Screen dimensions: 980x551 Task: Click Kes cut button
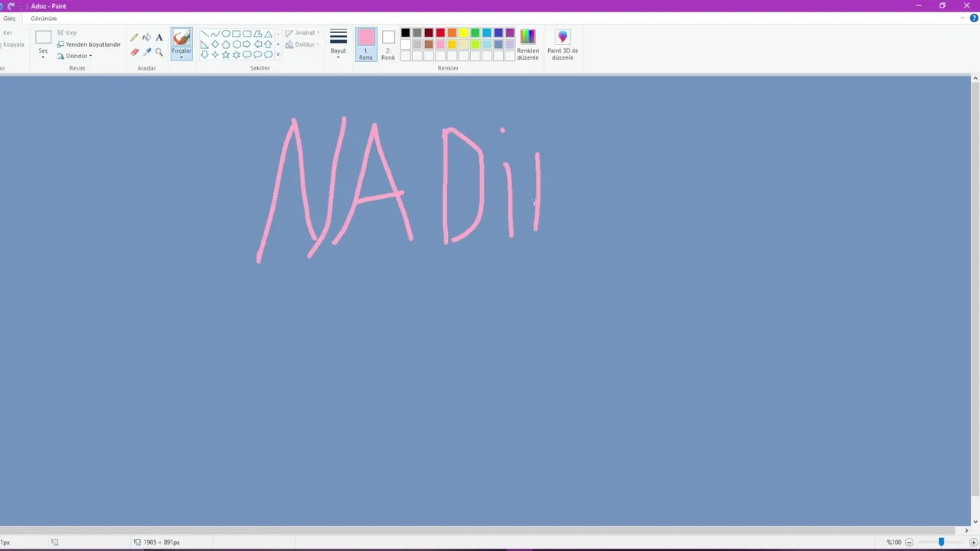click(8, 33)
